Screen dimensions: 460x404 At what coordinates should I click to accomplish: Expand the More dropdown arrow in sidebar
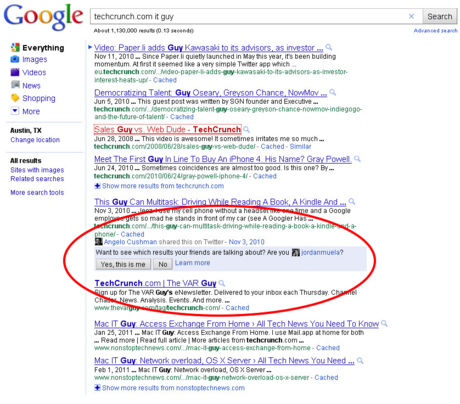click(15, 111)
